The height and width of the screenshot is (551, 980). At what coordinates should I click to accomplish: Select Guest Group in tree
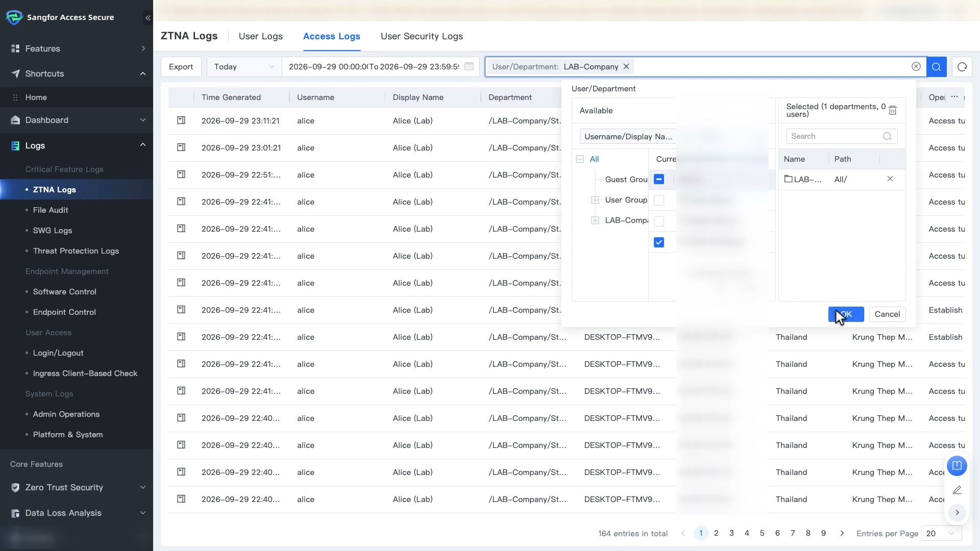[x=626, y=179]
